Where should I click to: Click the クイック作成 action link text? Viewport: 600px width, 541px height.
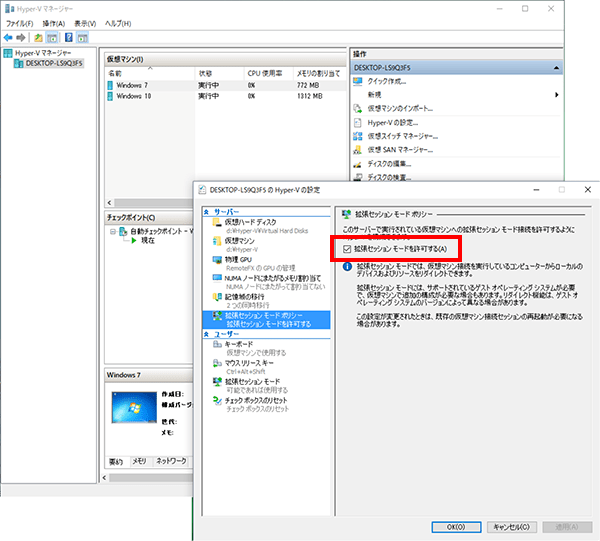[x=386, y=81]
